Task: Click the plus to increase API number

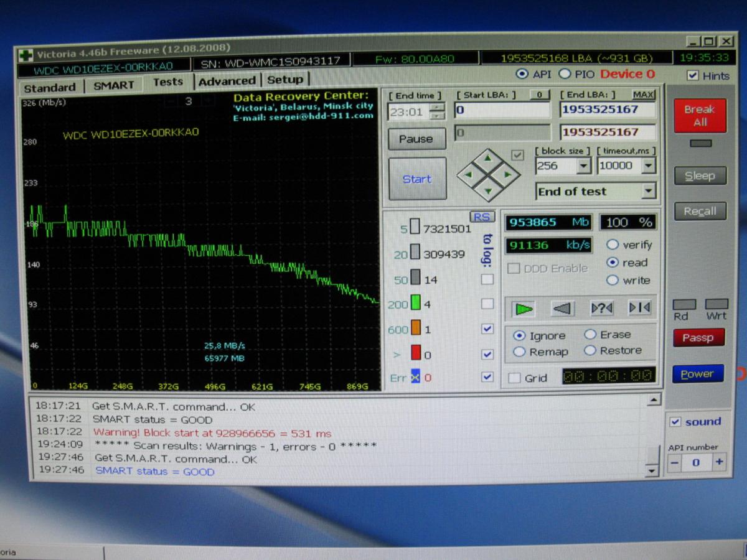Action: coord(719,462)
